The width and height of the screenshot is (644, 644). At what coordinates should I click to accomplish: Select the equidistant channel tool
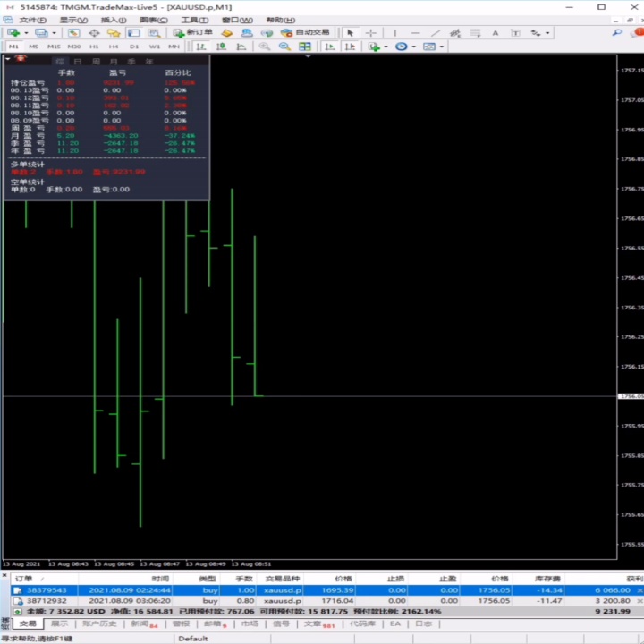pos(455,33)
